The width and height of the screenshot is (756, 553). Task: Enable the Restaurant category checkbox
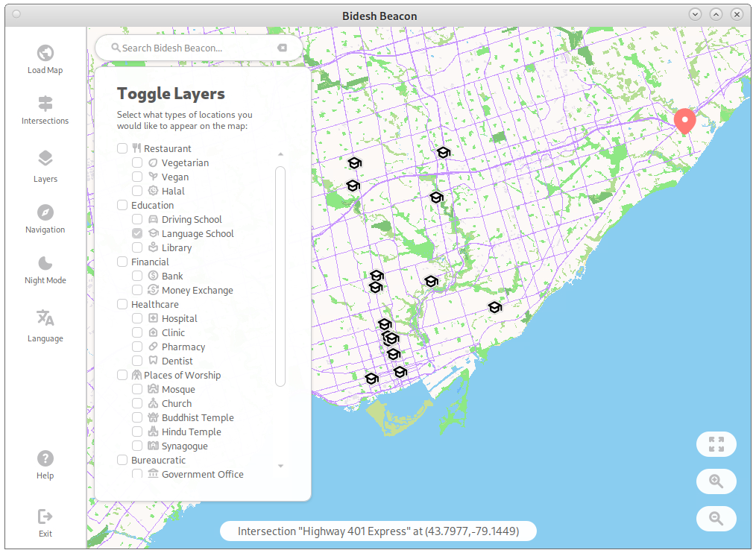(x=122, y=148)
